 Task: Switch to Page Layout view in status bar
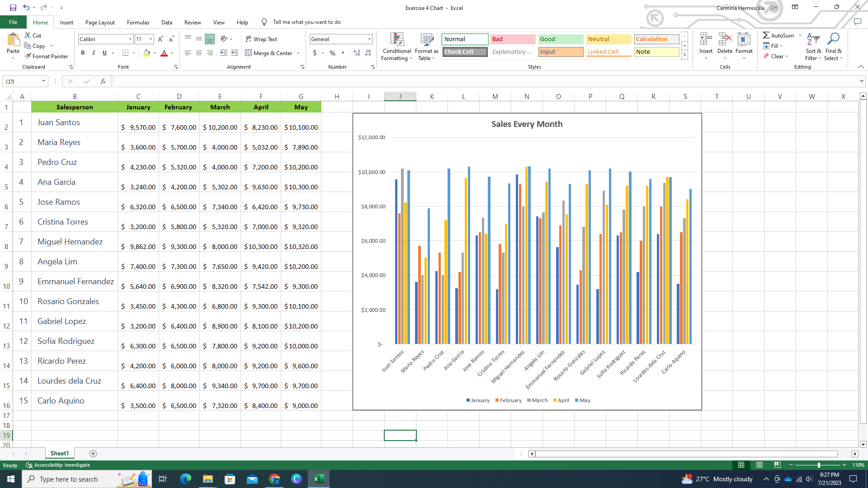pyautogui.click(x=759, y=465)
